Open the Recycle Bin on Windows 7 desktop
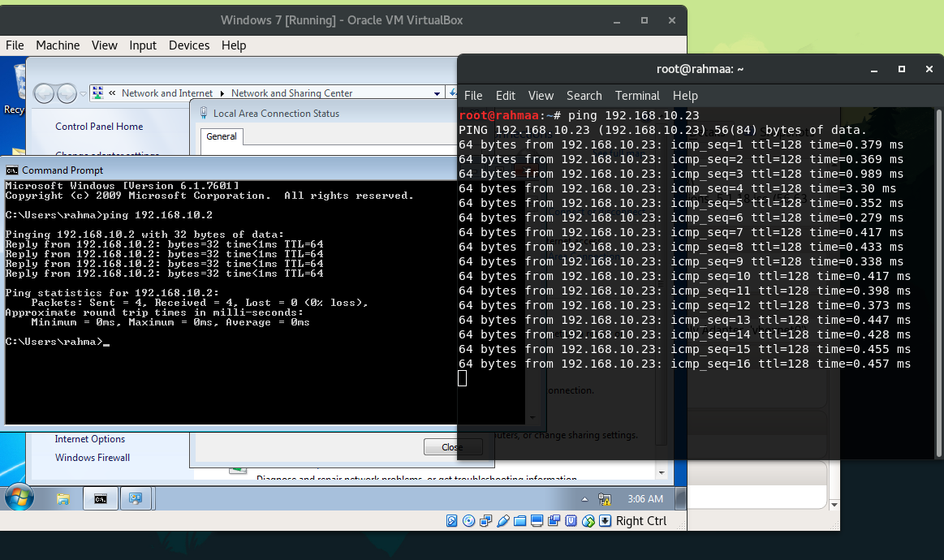This screenshot has height=560, width=944. click(14, 89)
